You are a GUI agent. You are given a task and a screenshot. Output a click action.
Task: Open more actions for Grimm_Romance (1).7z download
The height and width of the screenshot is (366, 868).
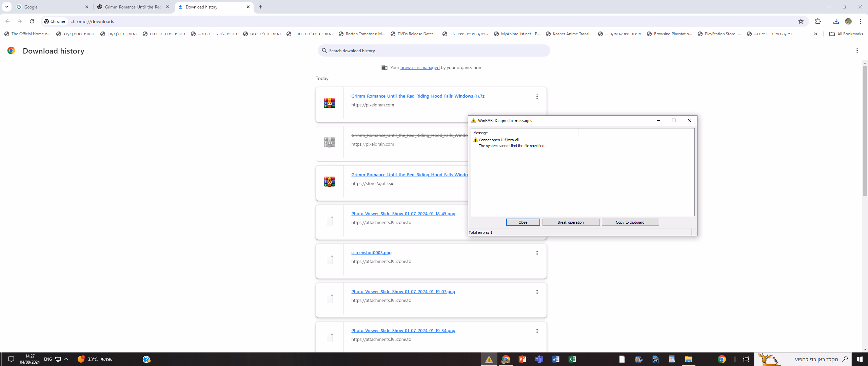point(537,97)
